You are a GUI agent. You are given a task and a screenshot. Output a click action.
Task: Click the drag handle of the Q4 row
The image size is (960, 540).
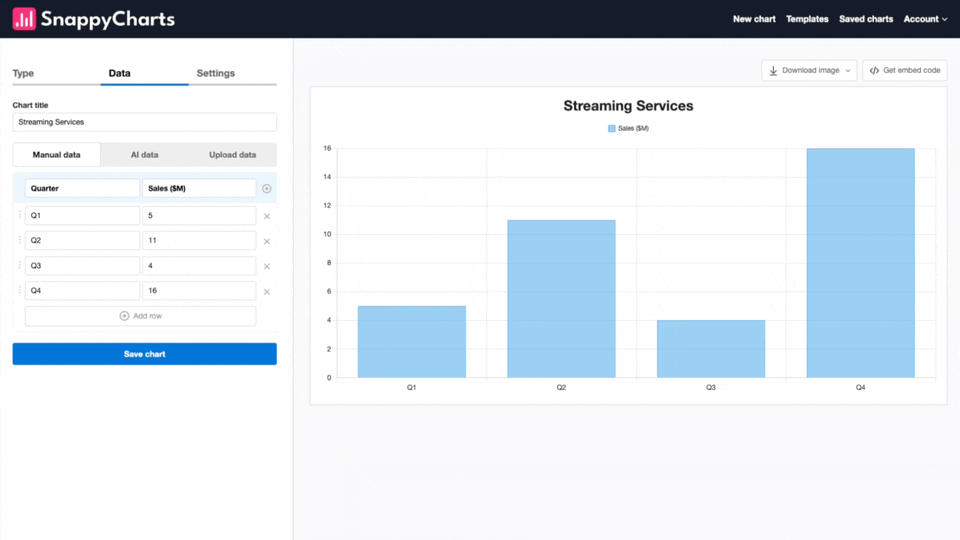pos(19,290)
